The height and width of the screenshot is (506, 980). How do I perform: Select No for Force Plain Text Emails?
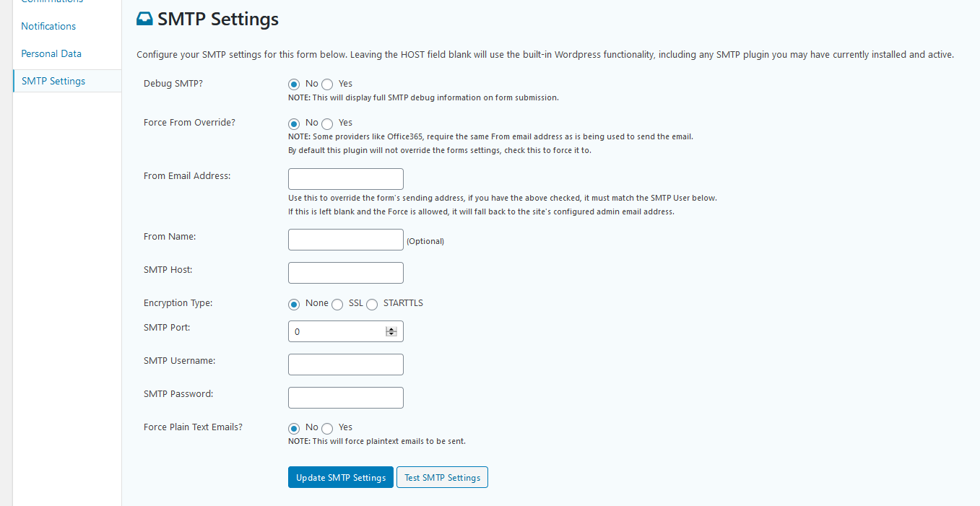point(294,428)
